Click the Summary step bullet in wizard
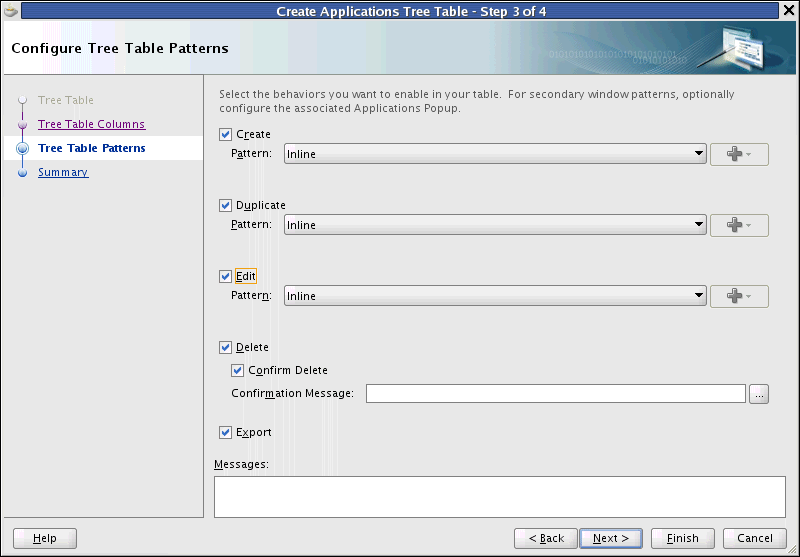The image size is (800, 557). (22, 173)
